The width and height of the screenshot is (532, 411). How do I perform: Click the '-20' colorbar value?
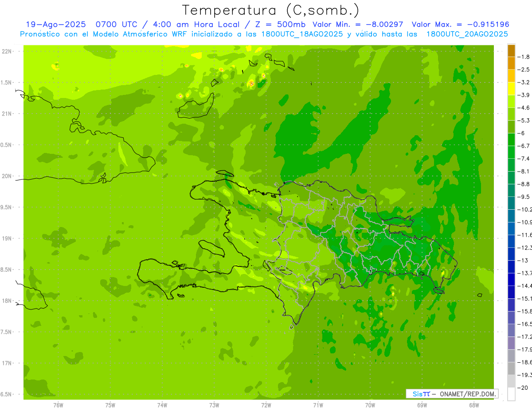[x=524, y=388]
